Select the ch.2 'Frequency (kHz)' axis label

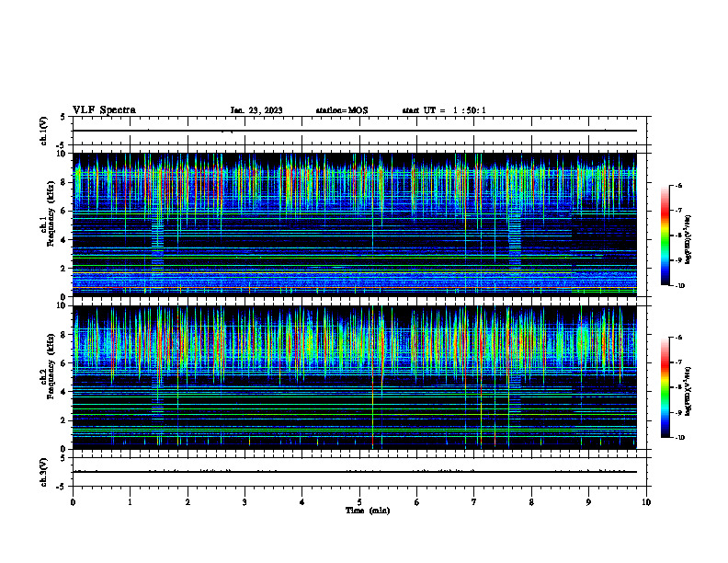[51, 366]
